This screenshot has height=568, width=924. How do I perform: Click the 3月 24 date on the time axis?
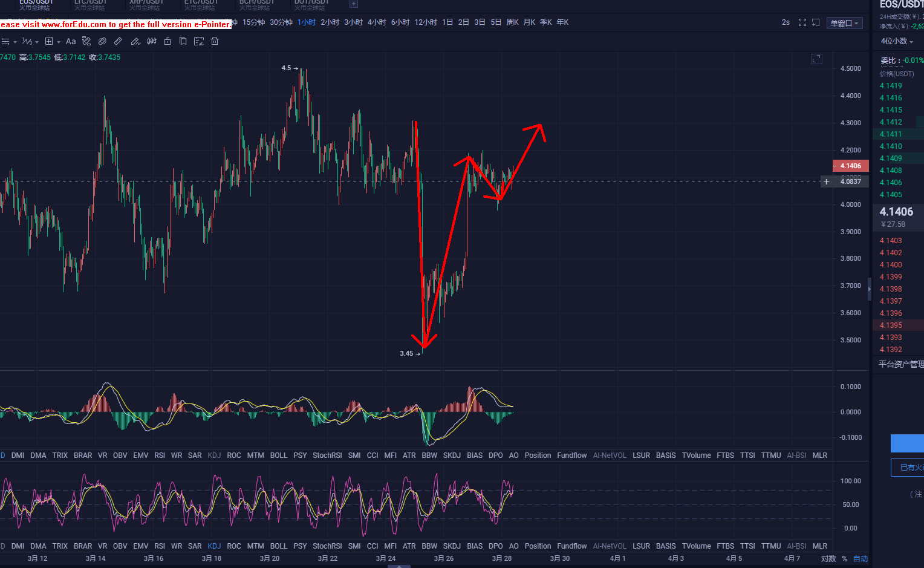pos(386,559)
